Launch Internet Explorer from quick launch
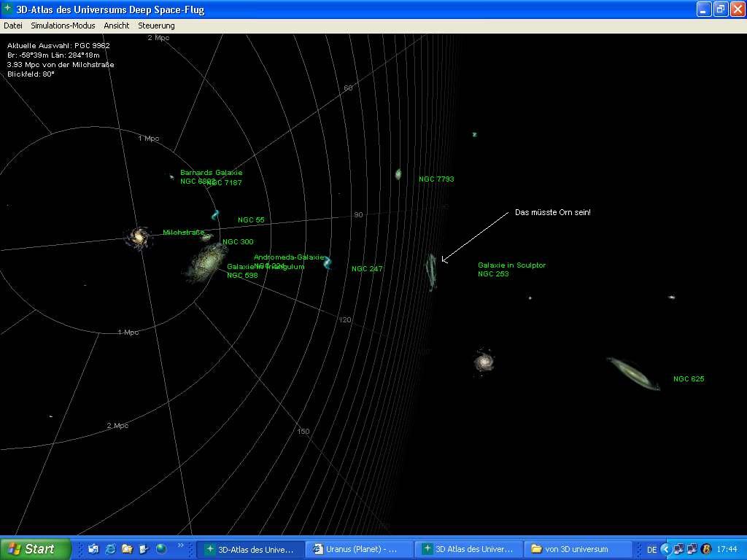The height and width of the screenshot is (560, 747). (x=110, y=549)
